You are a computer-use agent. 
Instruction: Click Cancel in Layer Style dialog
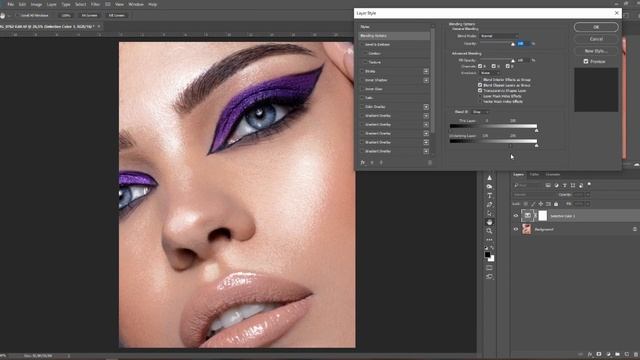(x=596, y=39)
